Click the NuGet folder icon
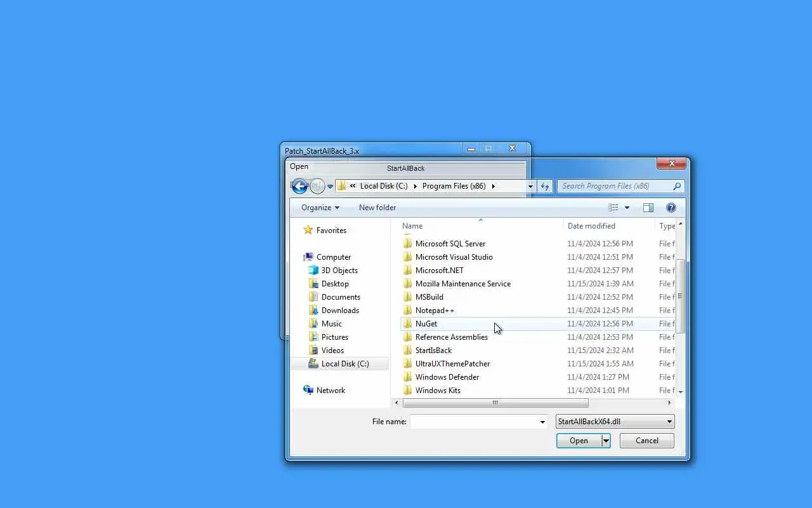 (408, 324)
